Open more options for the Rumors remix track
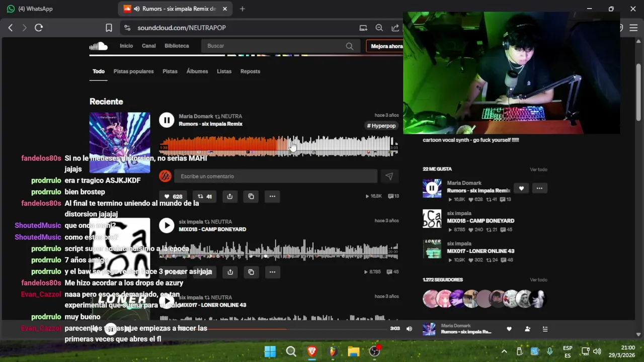The height and width of the screenshot is (362, 644). pyautogui.click(x=272, y=196)
